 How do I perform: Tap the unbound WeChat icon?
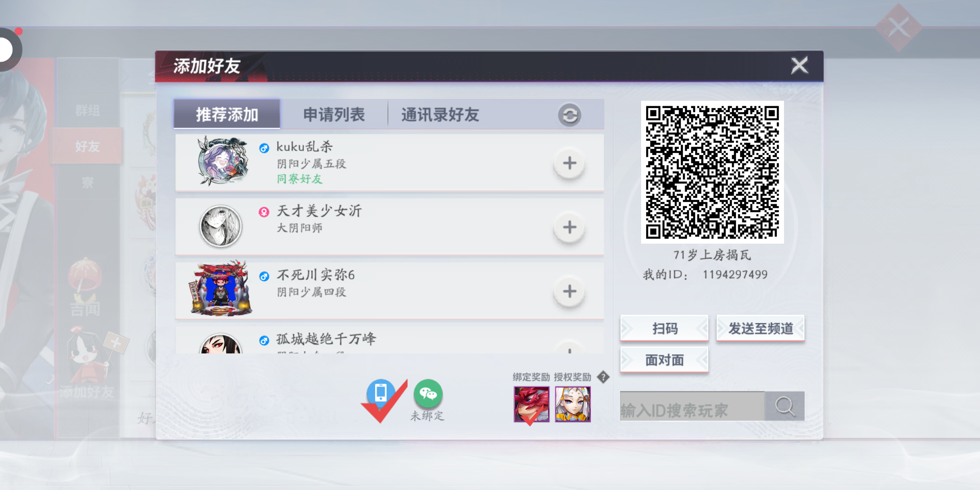click(428, 394)
